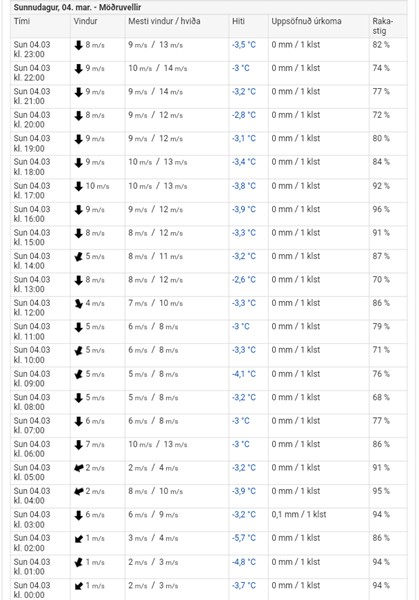Click the Uppsöfnuð úrkoma column header
419x600 pixels.
tap(306, 21)
